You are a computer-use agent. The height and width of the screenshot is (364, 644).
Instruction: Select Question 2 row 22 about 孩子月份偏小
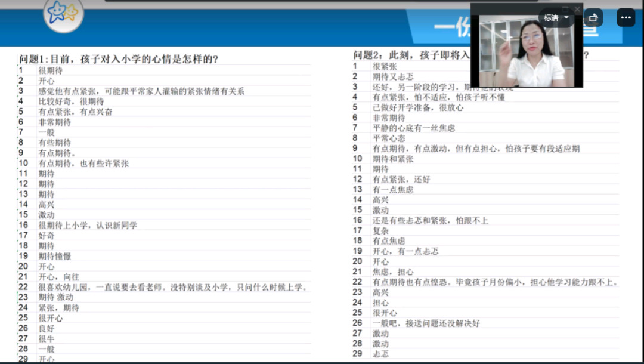point(496,282)
